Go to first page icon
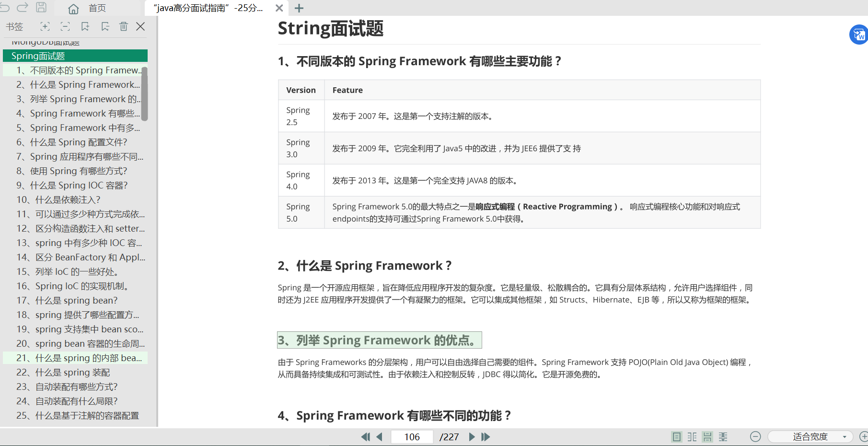 (x=366, y=437)
